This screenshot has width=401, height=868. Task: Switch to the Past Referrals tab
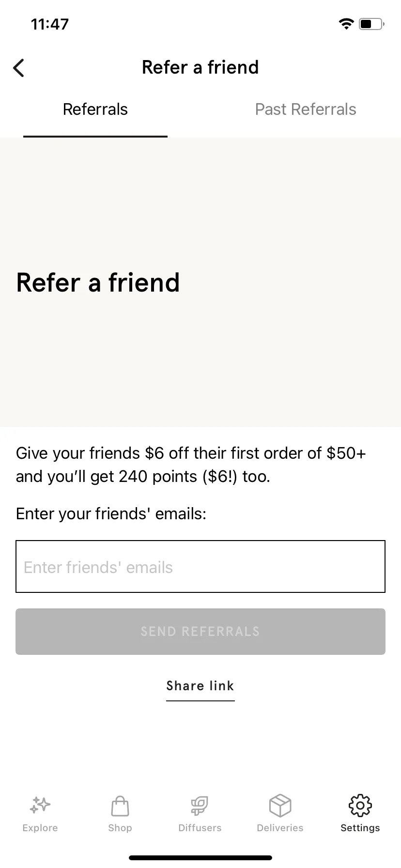click(306, 109)
